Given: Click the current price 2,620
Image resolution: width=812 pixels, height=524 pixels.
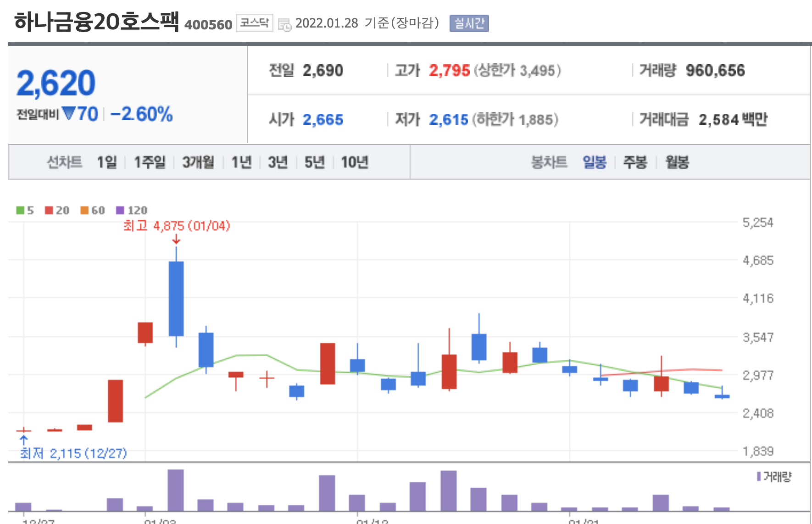Looking at the screenshot, I should tap(56, 83).
